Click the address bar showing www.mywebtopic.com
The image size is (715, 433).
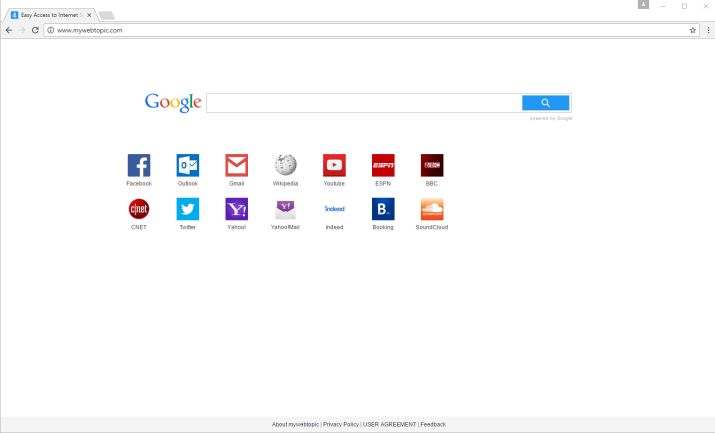(x=371, y=30)
